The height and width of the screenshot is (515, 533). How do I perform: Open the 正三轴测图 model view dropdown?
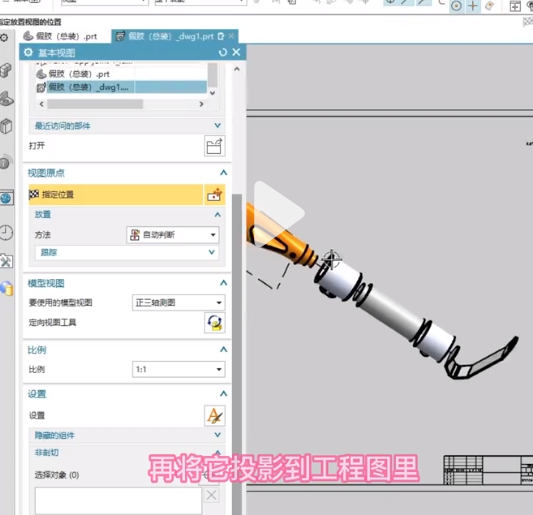tap(178, 303)
